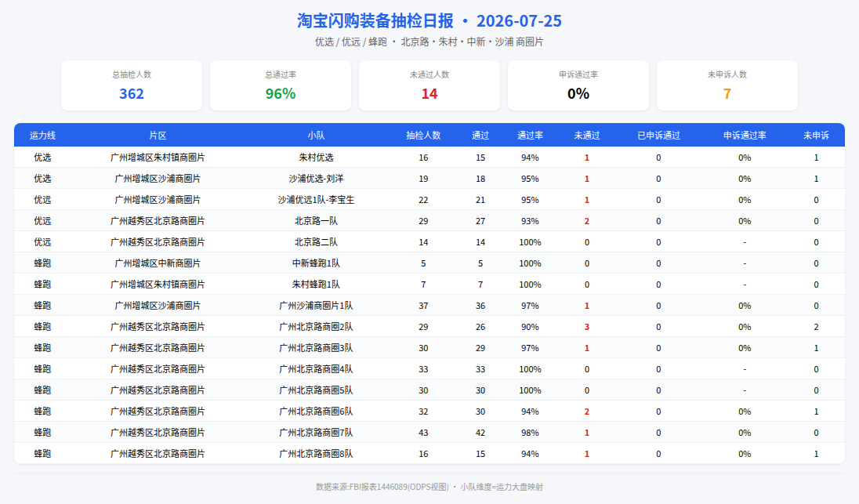The image size is (859, 504).
Task: Select the 广州沙浦商圈片1队 team cell
Action: (x=316, y=306)
